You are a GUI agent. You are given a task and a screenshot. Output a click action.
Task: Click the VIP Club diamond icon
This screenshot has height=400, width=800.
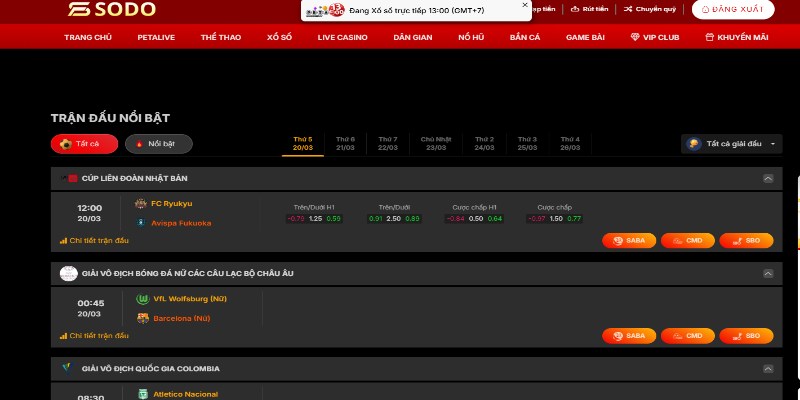(x=635, y=37)
